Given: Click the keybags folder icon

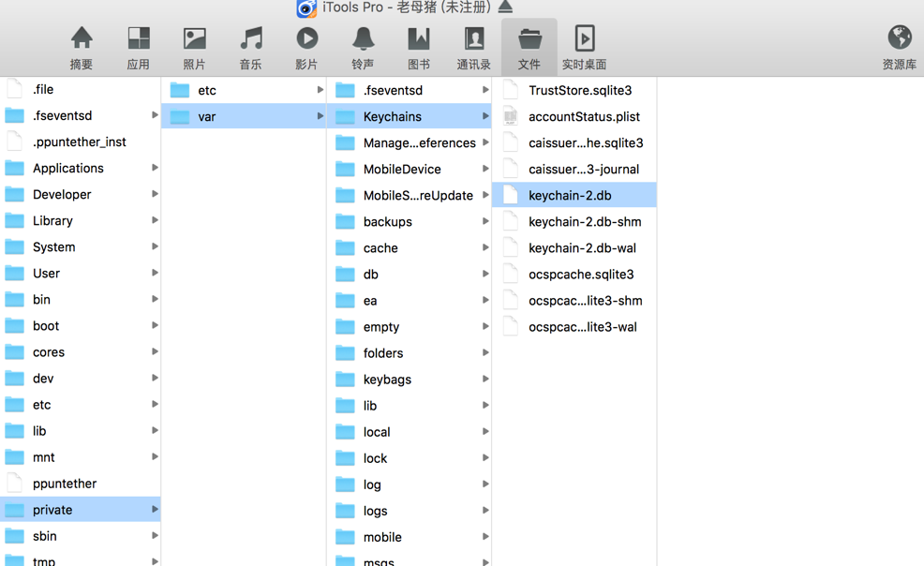Looking at the screenshot, I should point(345,380).
